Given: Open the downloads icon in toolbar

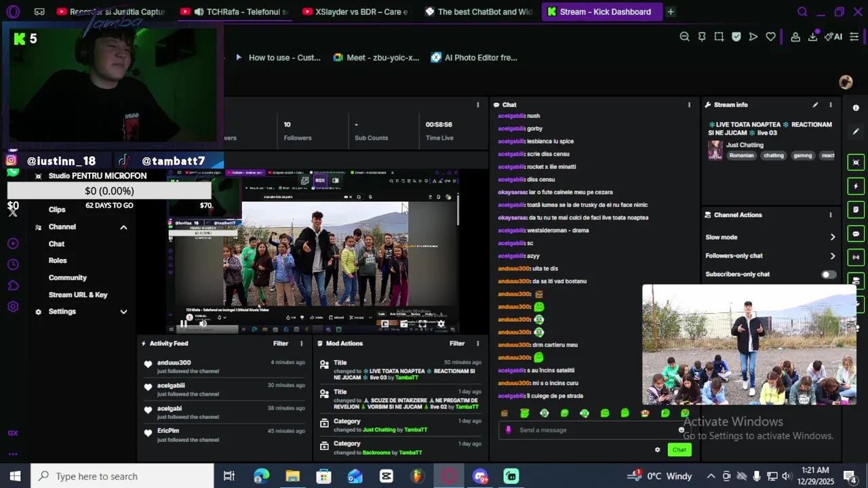Looking at the screenshot, I should [812, 37].
